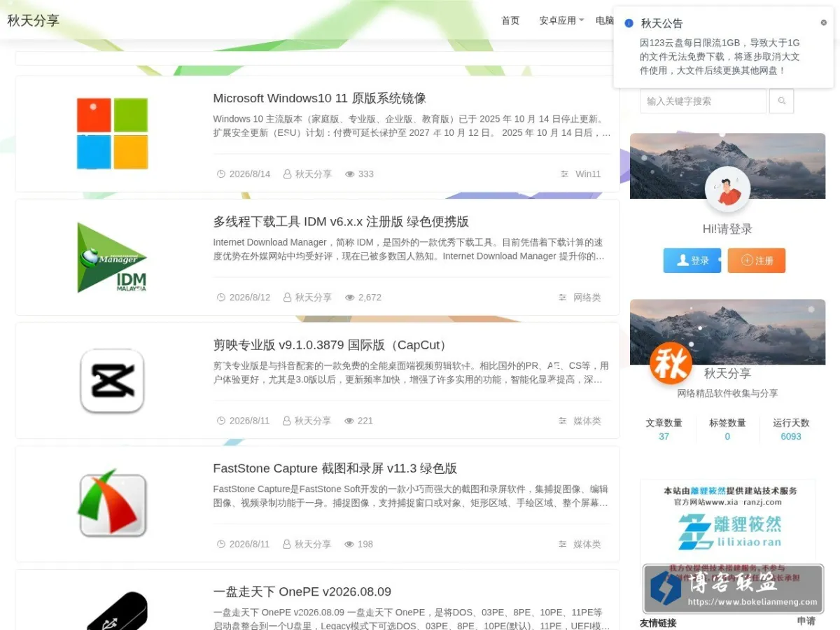The image size is (840, 630).
Task: Open the IDM article thumbnail logo
Action: pos(112,257)
